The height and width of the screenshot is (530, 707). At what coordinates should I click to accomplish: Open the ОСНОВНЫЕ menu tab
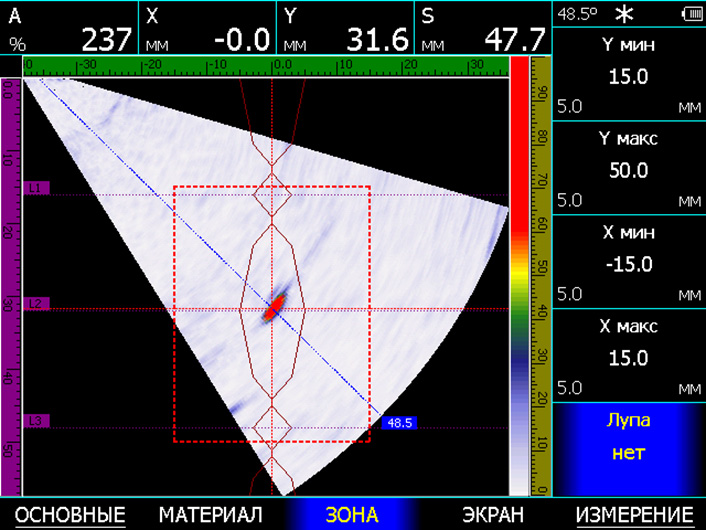click(70, 514)
